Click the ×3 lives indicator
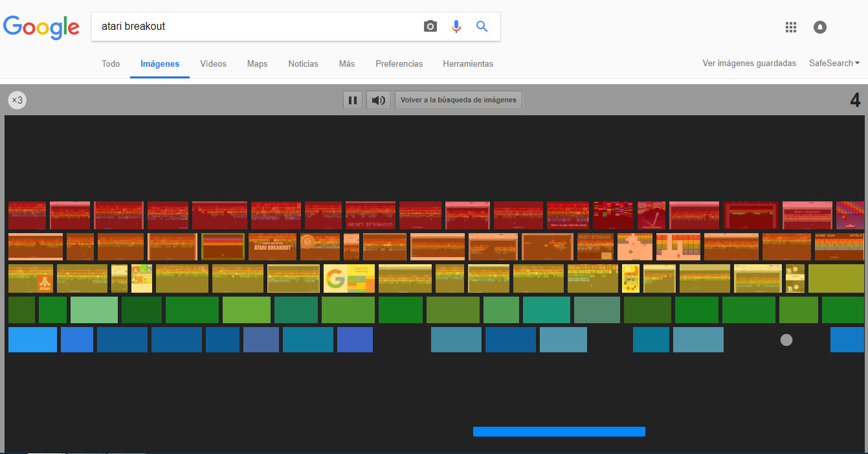 (x=17, y=100)
